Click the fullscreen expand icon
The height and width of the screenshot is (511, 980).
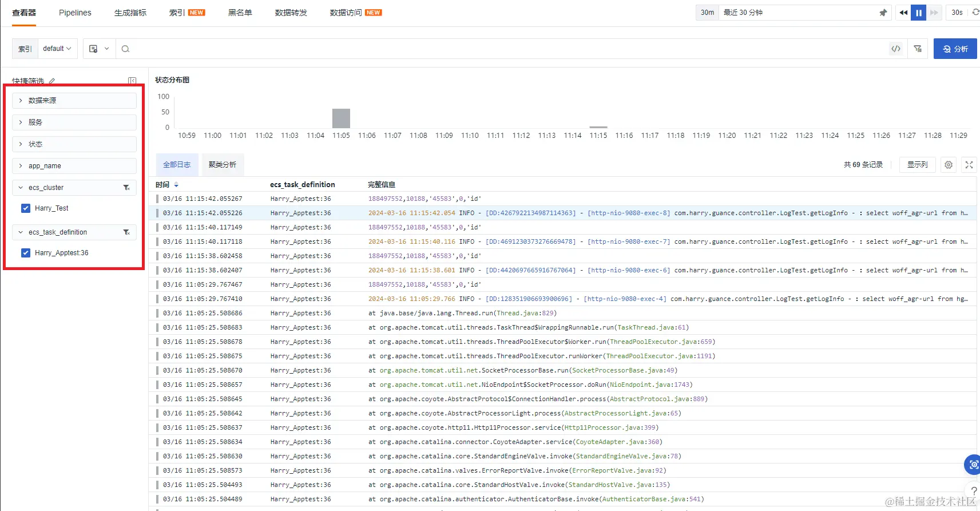tap(969, 165)
